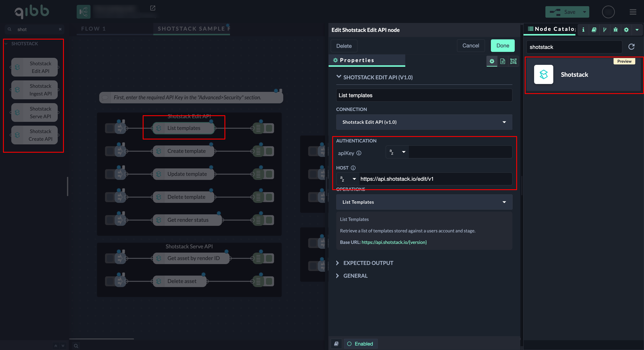The height and width of the screenshot is (350, 644).
Task: Open the debug bug icon tab
Action: click(x=615, y=30)
